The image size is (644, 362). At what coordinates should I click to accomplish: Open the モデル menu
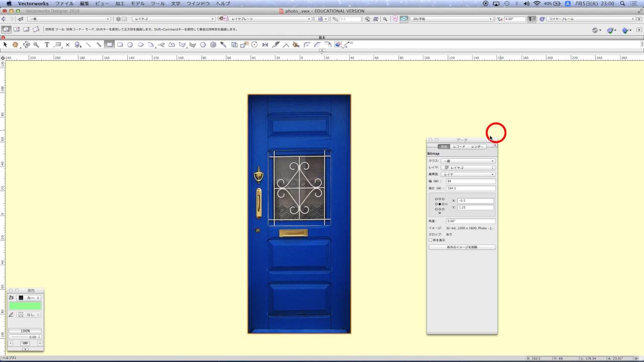pos(138,4)
